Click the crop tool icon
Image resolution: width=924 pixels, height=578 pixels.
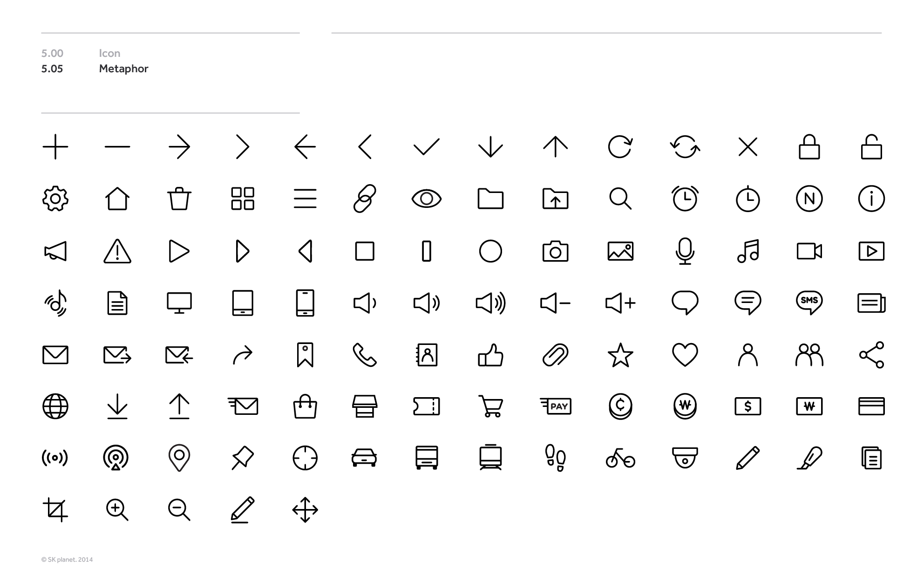[55, 510]
